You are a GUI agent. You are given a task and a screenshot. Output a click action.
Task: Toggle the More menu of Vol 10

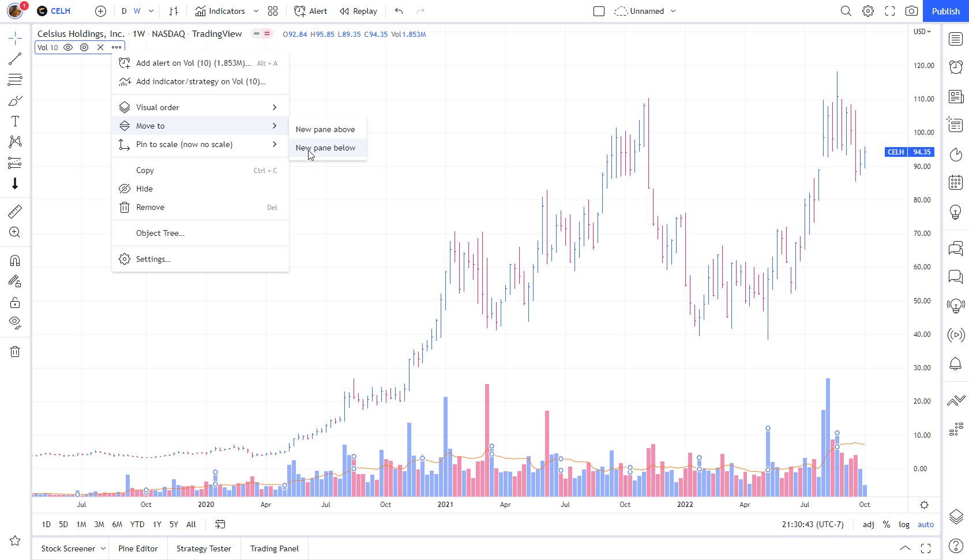click(117, 47)
